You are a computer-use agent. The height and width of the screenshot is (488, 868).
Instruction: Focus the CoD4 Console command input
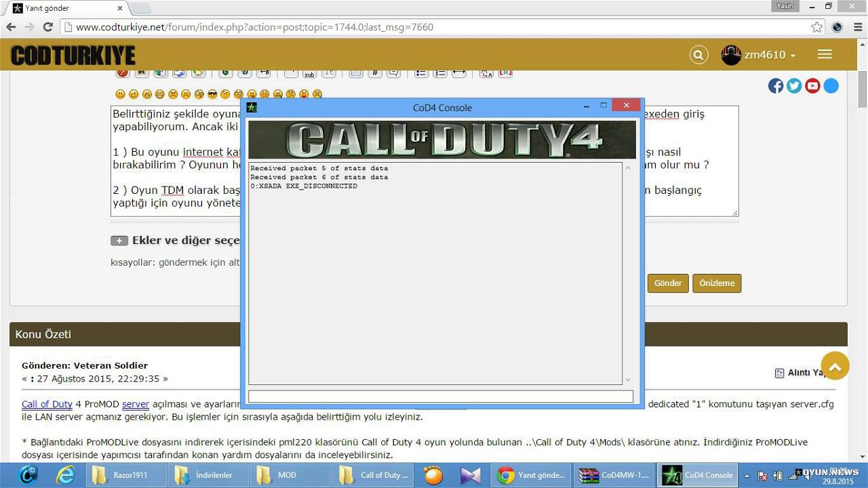click(x=441, y=396)
